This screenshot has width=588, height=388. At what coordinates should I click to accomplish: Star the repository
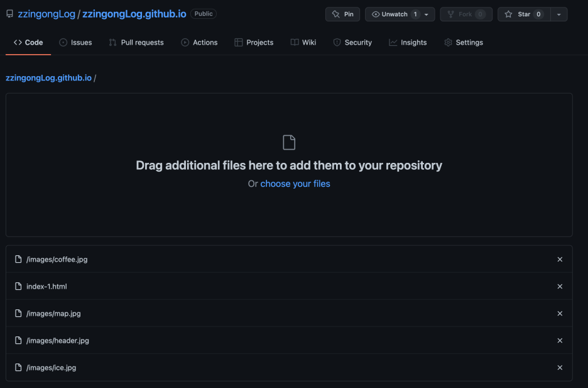(524, 14)
